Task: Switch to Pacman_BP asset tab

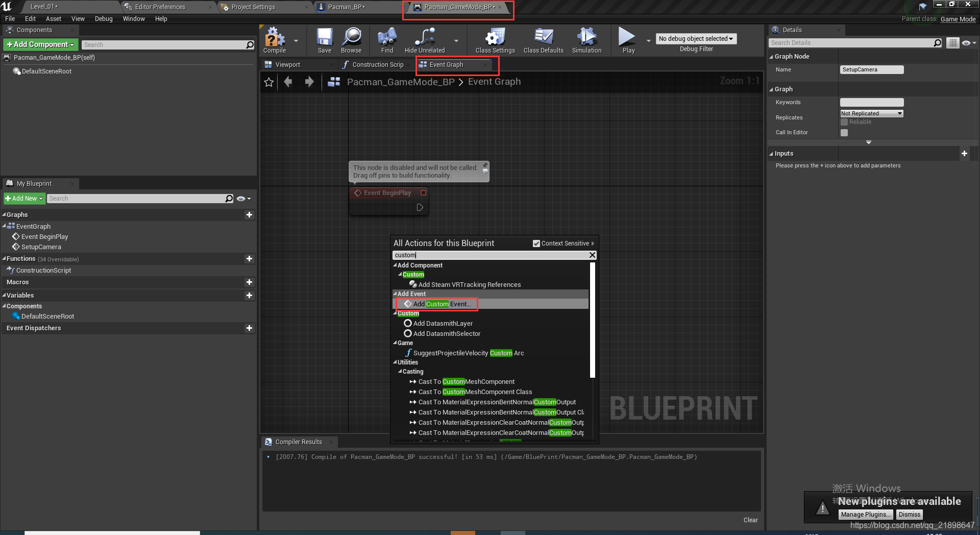Action: coord(347,7)
